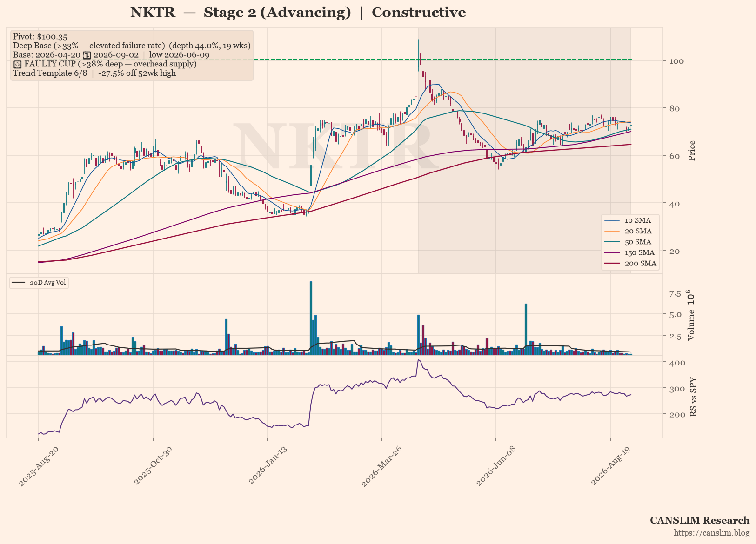
Task: Click the 7.5 volume tick label
Action: (675, 293)
